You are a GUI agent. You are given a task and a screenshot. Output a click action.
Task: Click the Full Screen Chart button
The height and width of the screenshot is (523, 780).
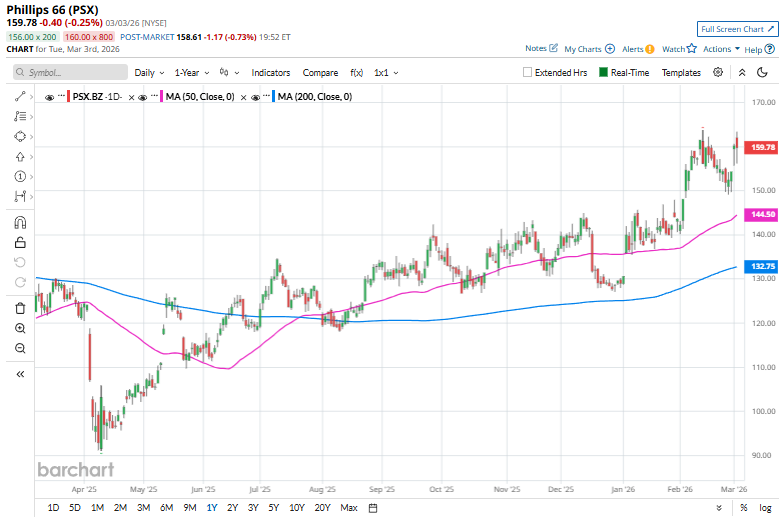click(x=736, y=29)
